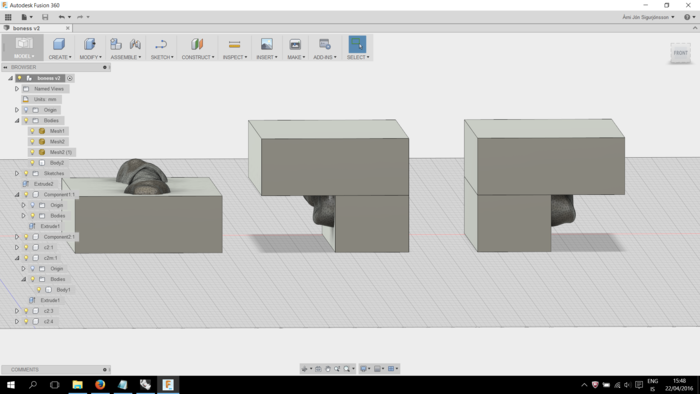The height and width of the screenshot is (394, 700).
Task: Click the Look At navigation icon
Action: click(318, 369)
